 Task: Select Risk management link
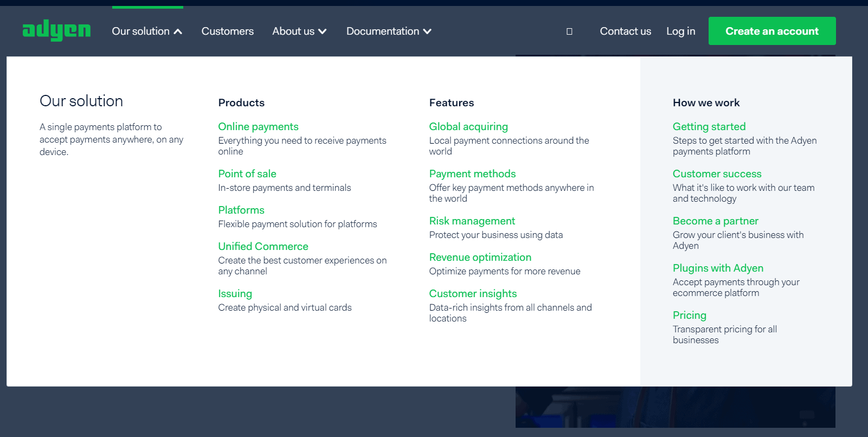pos(472,221)
